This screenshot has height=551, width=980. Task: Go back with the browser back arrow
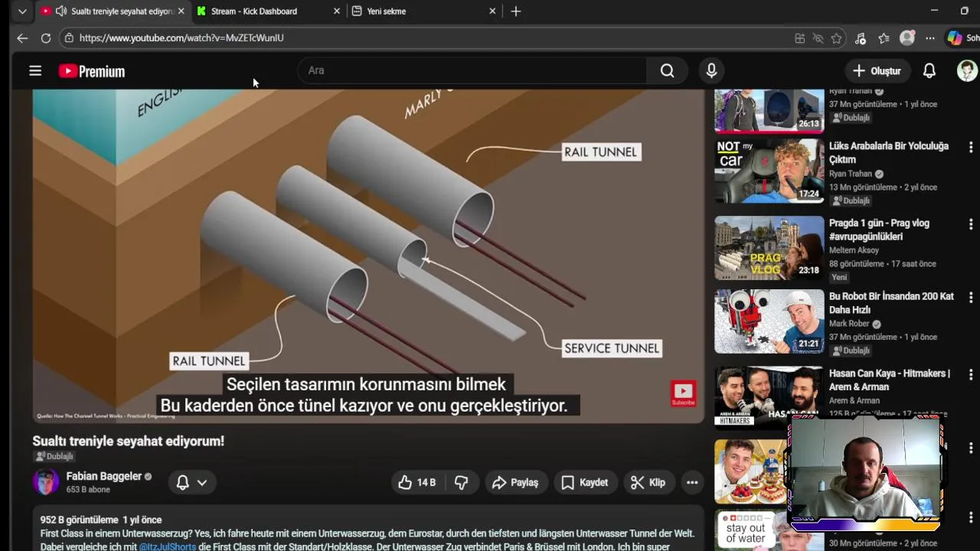click(x=22, y=37)
